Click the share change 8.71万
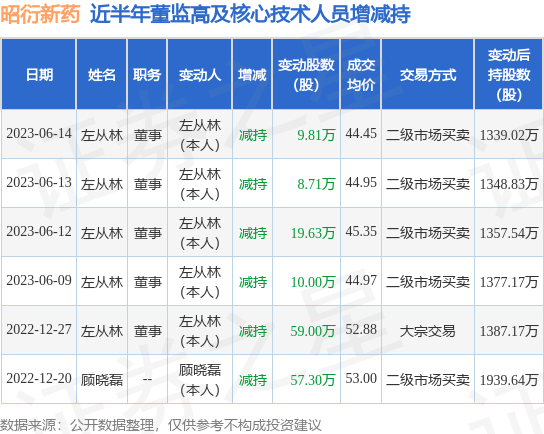 [316, 184]
